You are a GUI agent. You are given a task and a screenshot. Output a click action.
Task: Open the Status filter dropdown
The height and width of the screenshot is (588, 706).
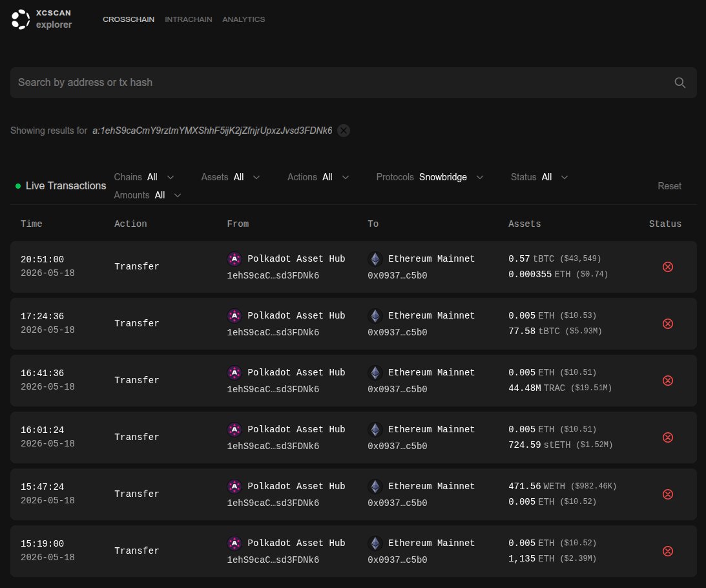[x=539, y=177]
